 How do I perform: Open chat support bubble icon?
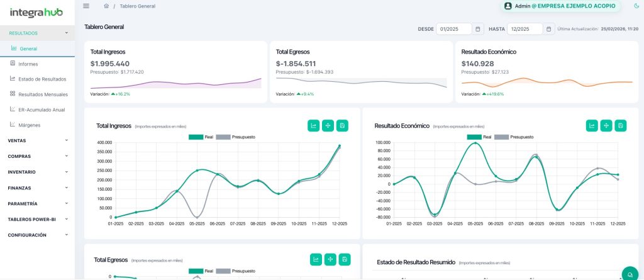pyautogui.click(x=629, y=273)
